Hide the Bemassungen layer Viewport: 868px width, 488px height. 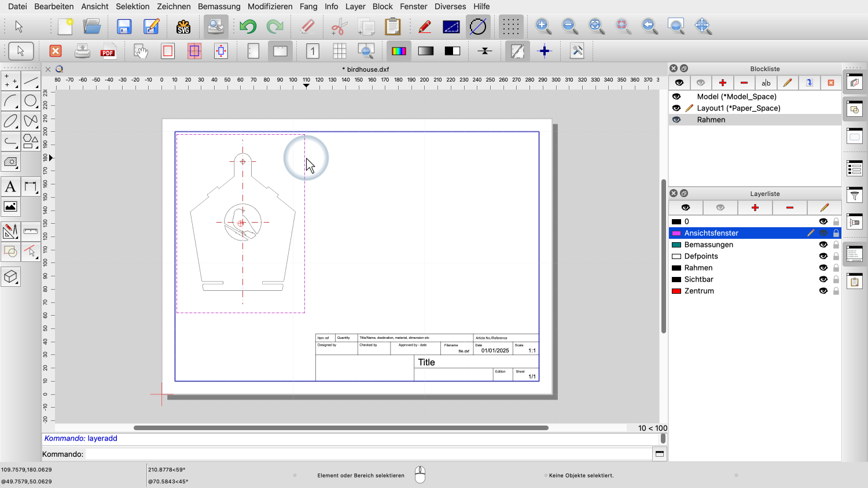click(823, 245)
